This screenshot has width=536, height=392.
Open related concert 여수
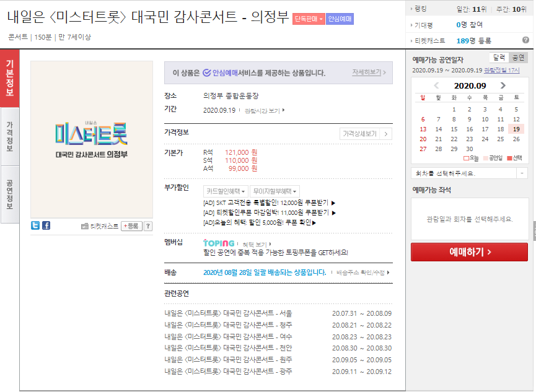click(x=229, y=336)
